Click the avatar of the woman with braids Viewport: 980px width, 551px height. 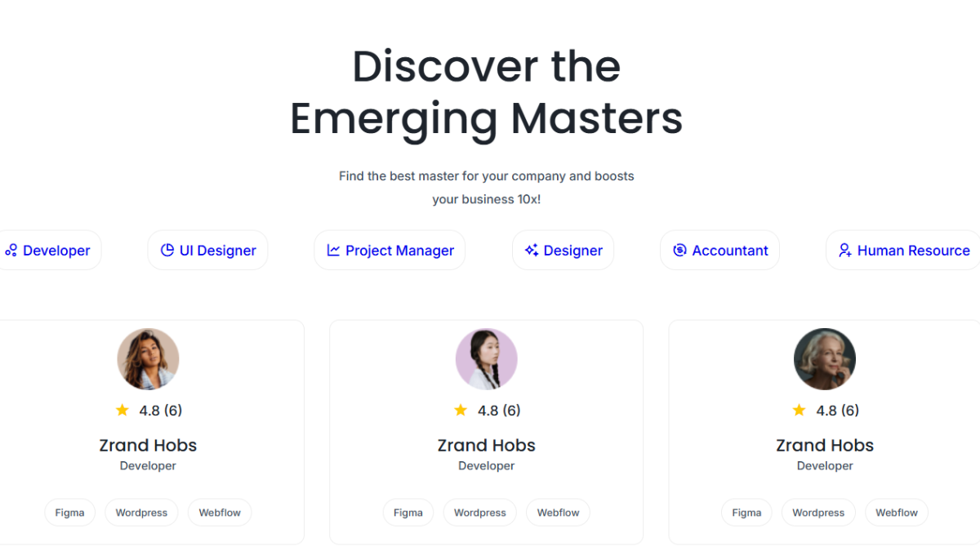(487, 359)
